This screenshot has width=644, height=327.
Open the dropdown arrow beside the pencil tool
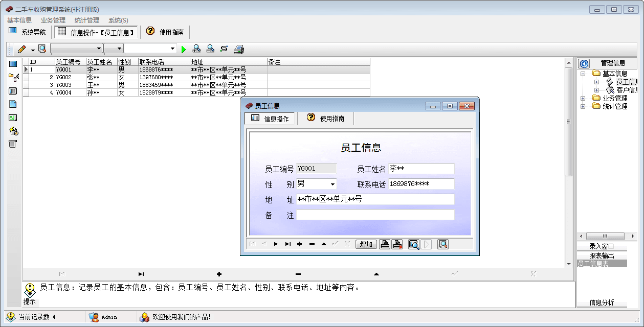click(x=33, y=50)
